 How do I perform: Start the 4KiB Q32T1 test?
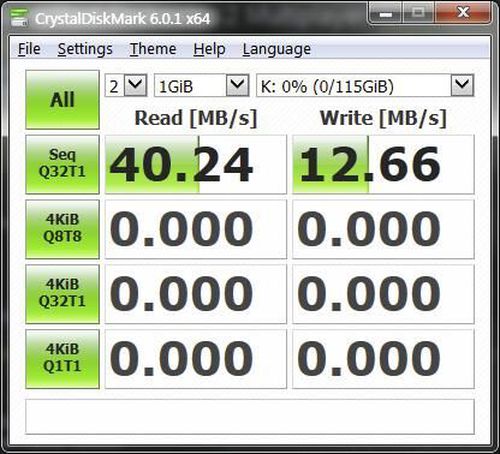[x=62, y=294]
